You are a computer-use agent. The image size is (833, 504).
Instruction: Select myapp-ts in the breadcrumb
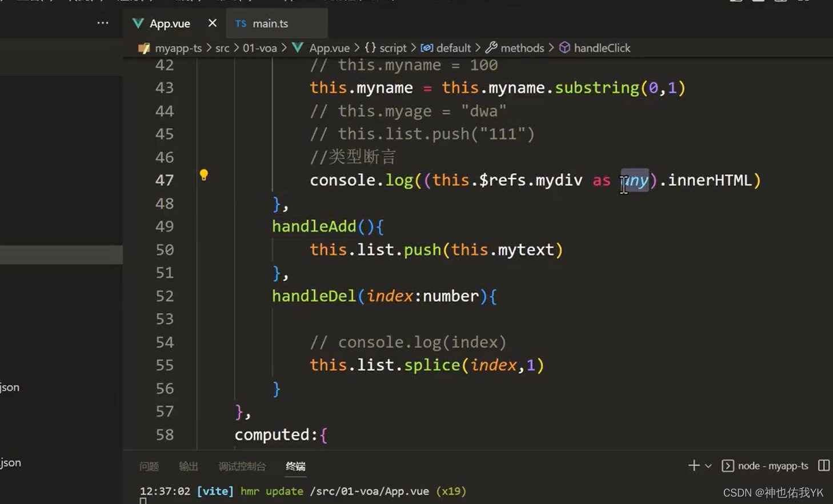178,48
